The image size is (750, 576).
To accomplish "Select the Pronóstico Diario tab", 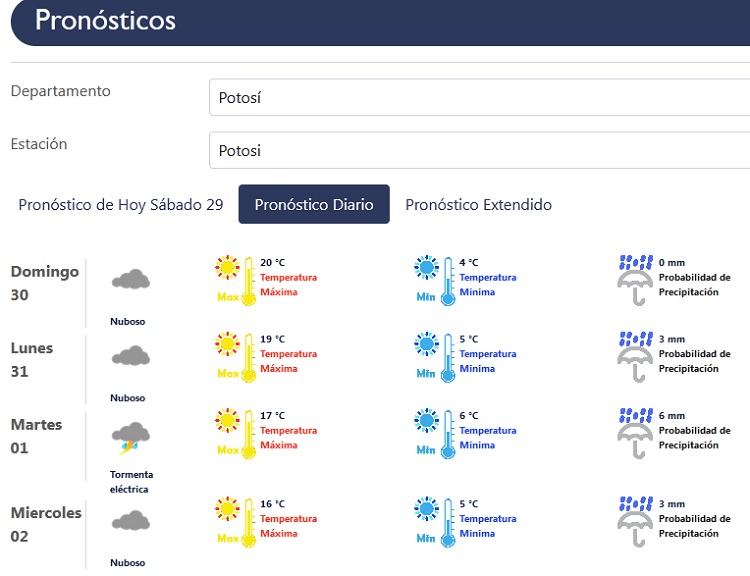I will point(314,205).
